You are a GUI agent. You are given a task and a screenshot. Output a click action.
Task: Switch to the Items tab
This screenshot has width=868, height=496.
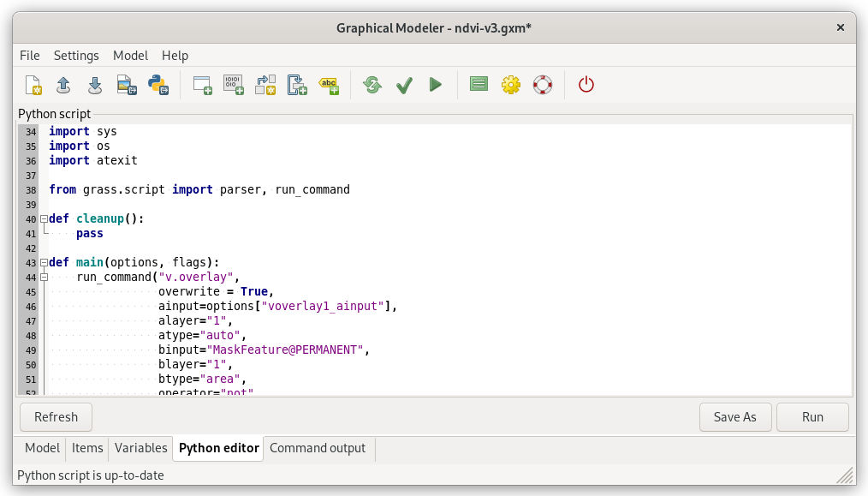pyautogui.click(x=87, y=448)
